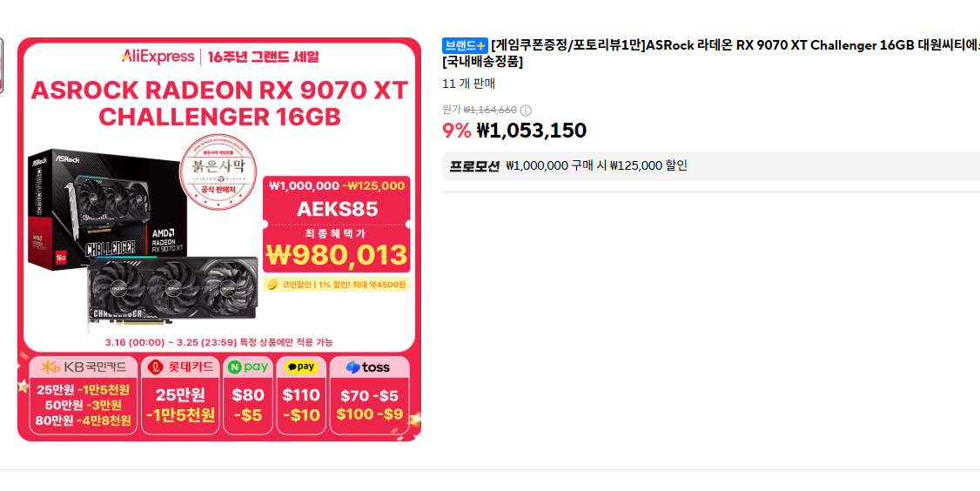Click the 붉은사막 round stamp badge
The height and width of the screenshot is (491, 980).
point(218,172)
